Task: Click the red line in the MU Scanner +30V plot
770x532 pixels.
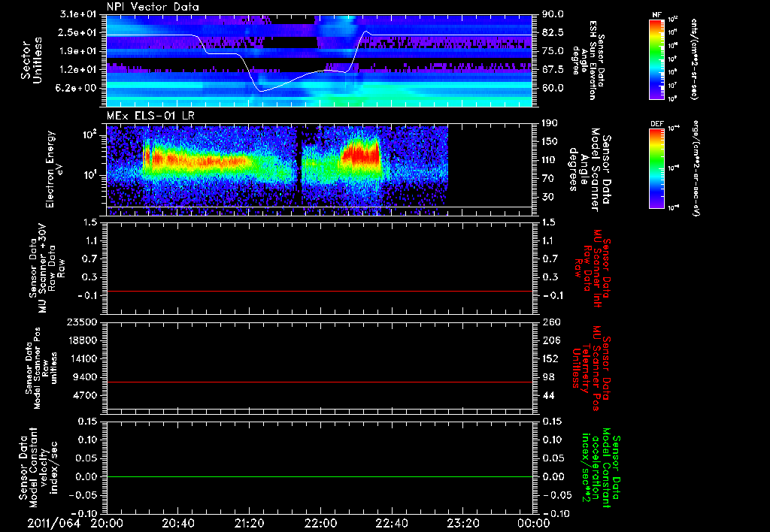Action: (x=319, y=292)
